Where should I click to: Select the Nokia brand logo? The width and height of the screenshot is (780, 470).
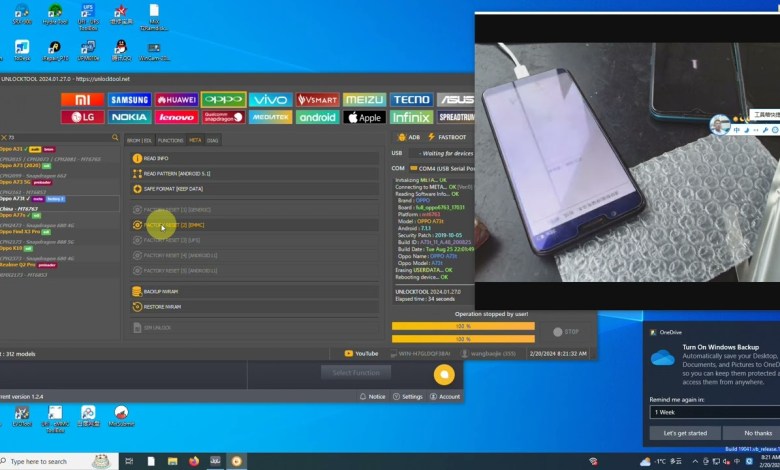129,117
